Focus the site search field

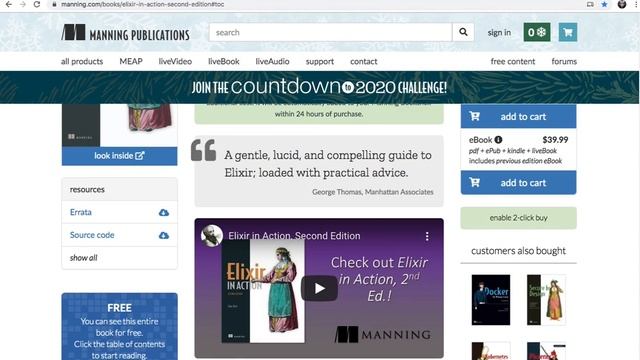coord(330,32)
